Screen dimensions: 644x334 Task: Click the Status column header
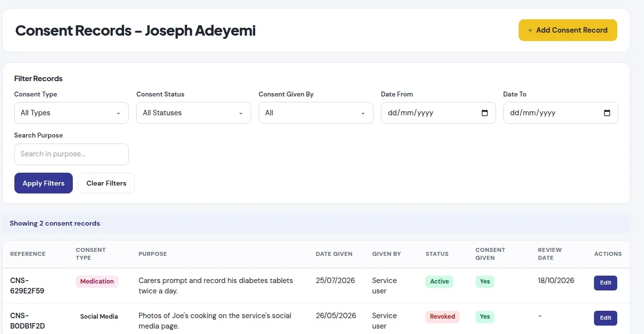(x=437, y=254)
